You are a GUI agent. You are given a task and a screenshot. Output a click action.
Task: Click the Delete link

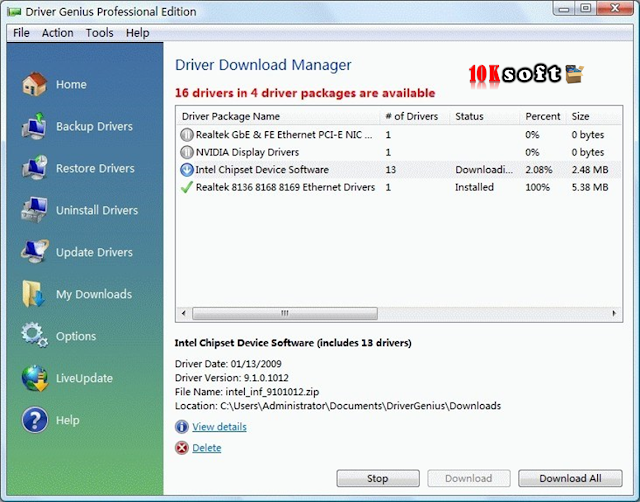tap(207, 448)
